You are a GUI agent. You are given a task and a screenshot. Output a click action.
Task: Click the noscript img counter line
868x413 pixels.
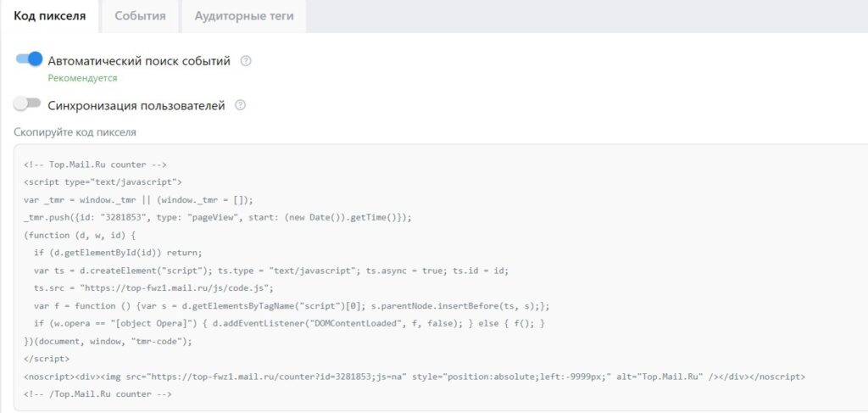click(x=414, y=376)
